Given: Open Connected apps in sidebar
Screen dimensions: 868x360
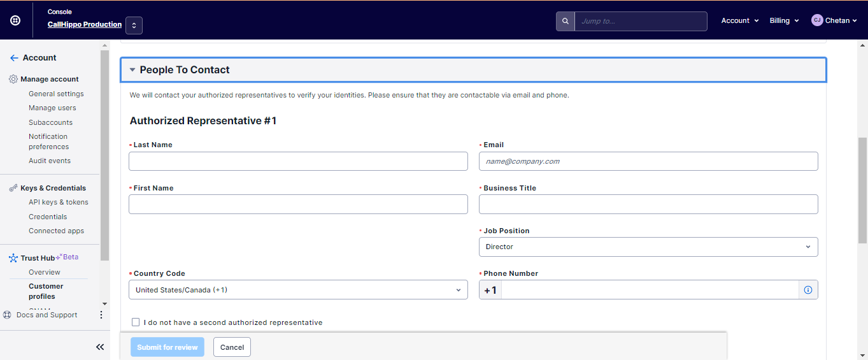Looking at the screenshot, I should (x=56, y=231).
